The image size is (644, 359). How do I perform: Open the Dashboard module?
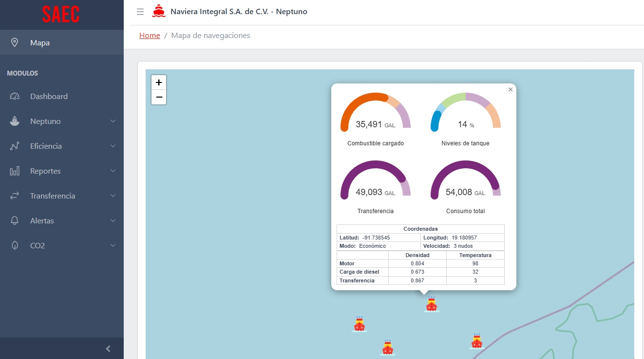pyautogui.click(x=49, y=97)
